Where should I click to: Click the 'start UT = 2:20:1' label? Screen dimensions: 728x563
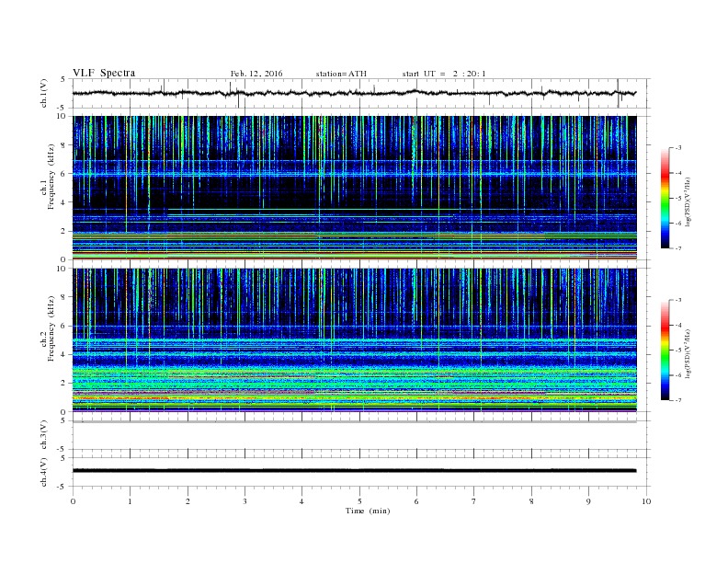(x=444, y=74)
